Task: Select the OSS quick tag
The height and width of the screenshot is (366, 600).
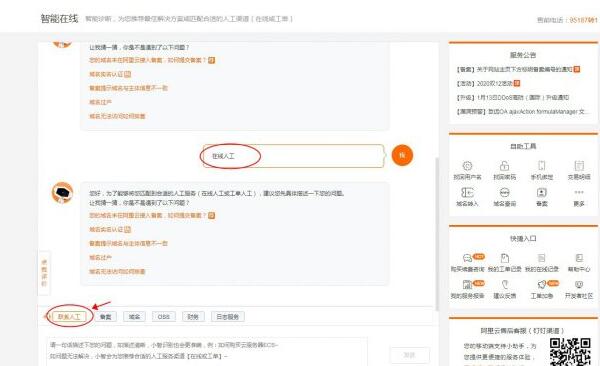Action: pyautogui.click(x=164, y=317)
